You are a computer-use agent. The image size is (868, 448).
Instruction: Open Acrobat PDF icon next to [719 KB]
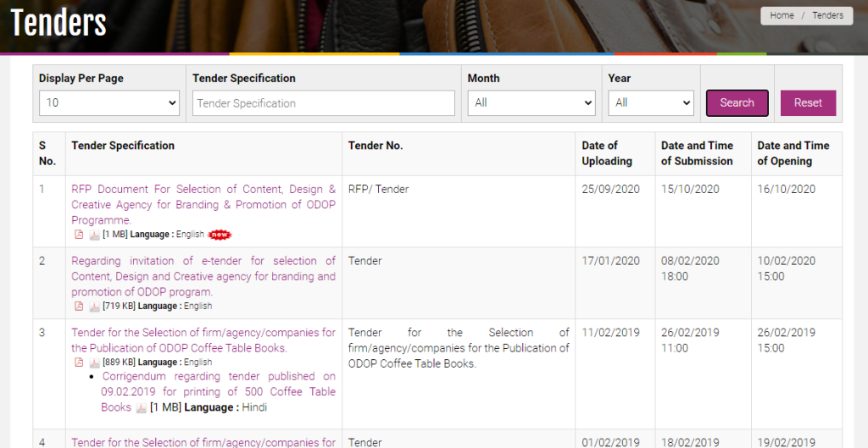95,307
